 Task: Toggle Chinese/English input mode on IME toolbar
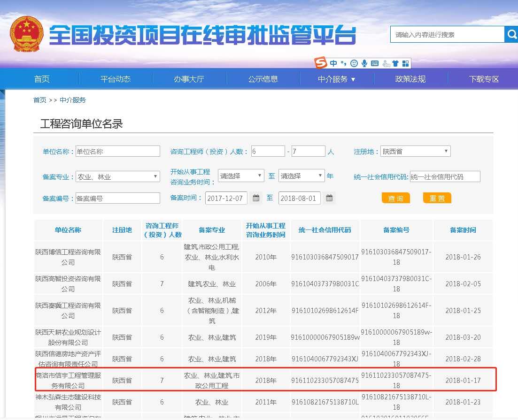(x=333, y=62)
